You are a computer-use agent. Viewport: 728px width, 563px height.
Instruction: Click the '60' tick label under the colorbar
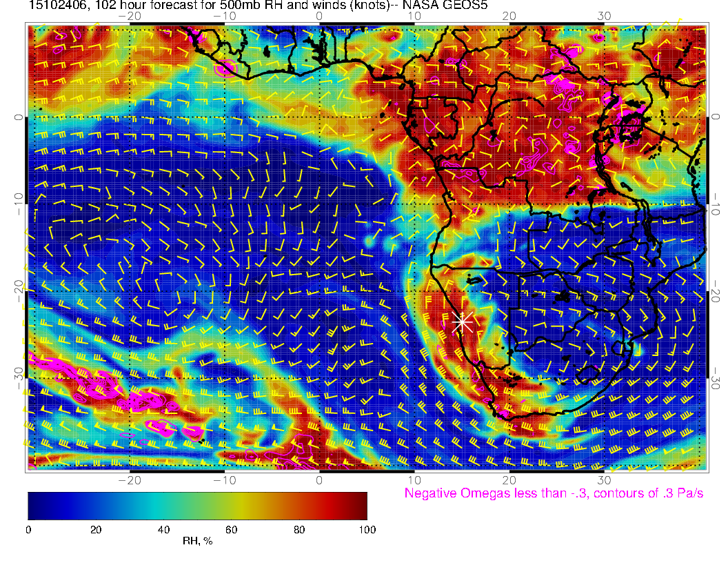(x=231, y=530)
